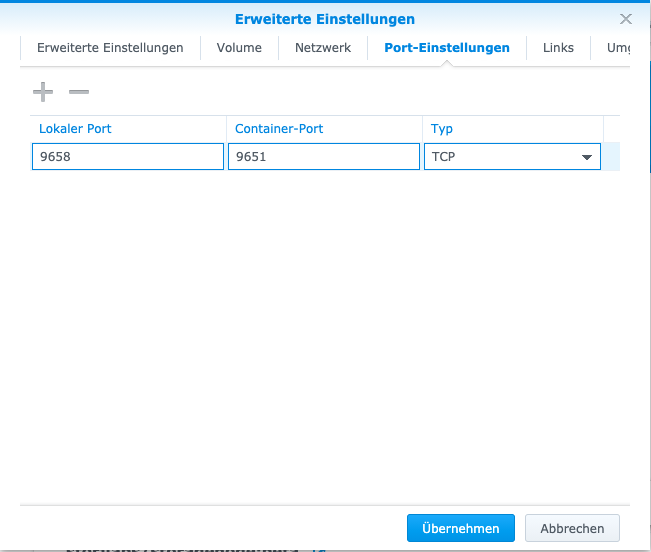Remove selected port mapping with minus icon
Image resolution: width=651 pixels, height=552 pixels.
79,92
